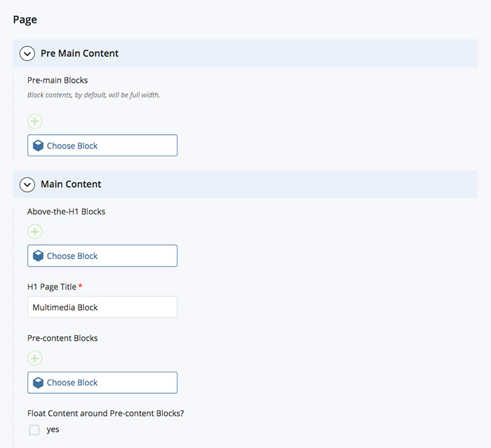Screen dimensions: 491x448
Task: Click the Main Content heading text
Action: click(x=71, y=184)
